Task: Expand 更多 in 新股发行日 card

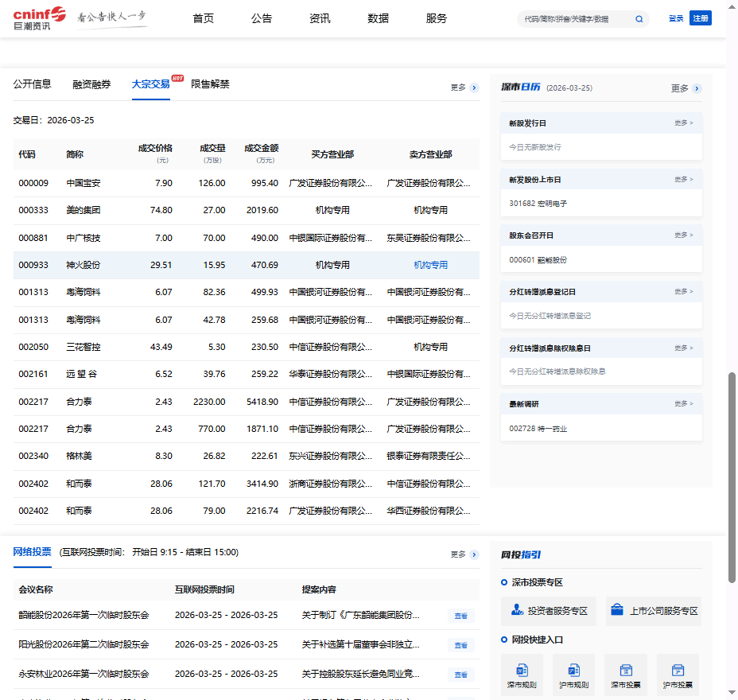Action: pos(683,123)
